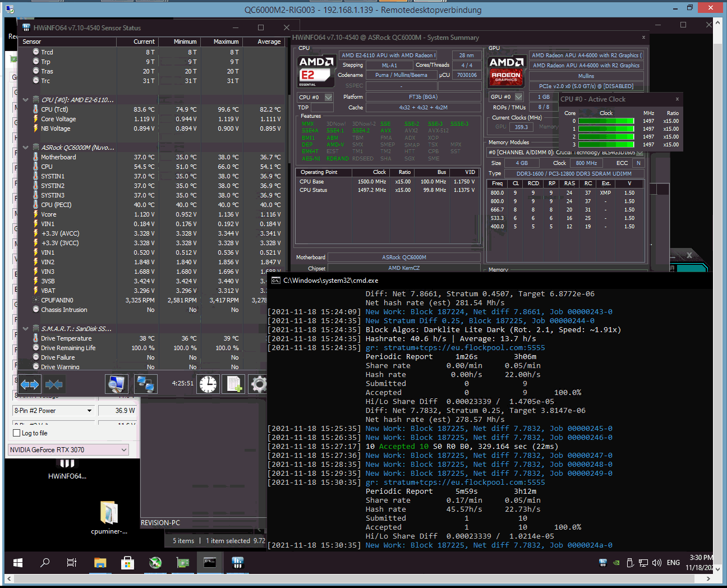Select the HWiNFO64 desktop shortcut

pos(67,468)
